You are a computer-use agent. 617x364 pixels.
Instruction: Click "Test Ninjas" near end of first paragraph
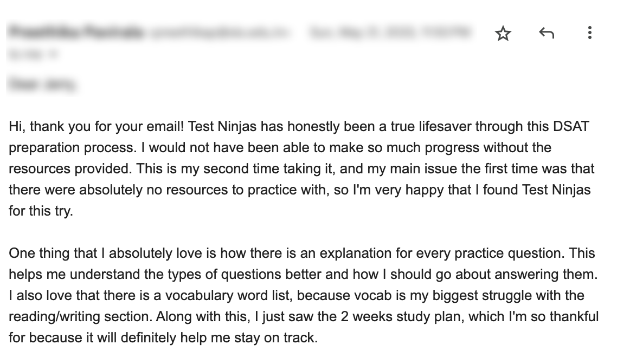[x=556, y=190]
